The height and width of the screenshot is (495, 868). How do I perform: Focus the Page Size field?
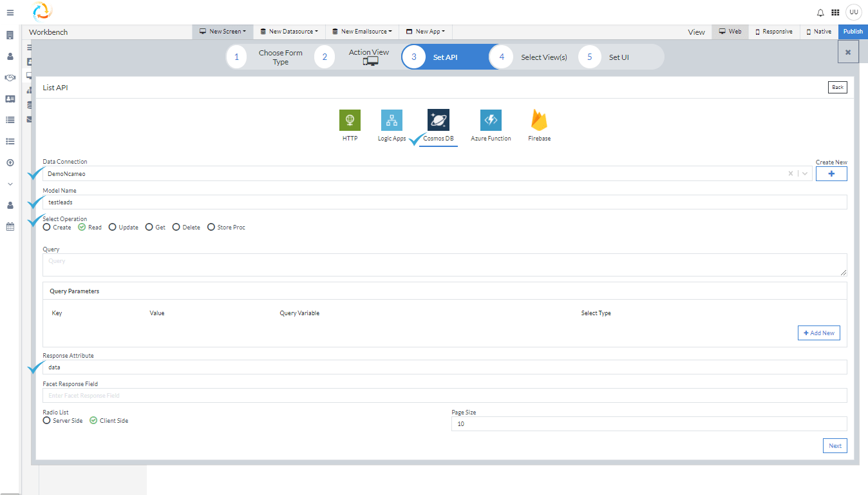point(649,424)
